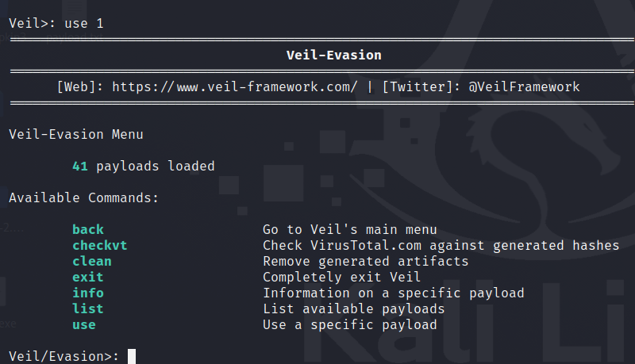Click the '41' payloads loaded count
The height and width of the screenshot is (364, 635).
(x=79, y=166)
